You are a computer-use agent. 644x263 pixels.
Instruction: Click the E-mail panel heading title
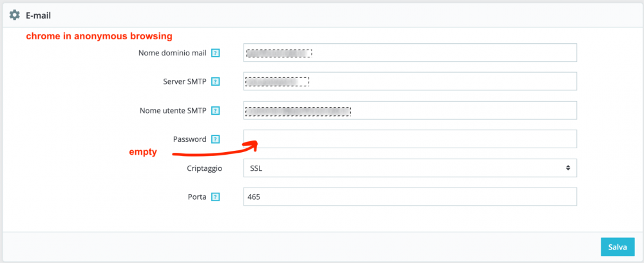coord(38,15)
